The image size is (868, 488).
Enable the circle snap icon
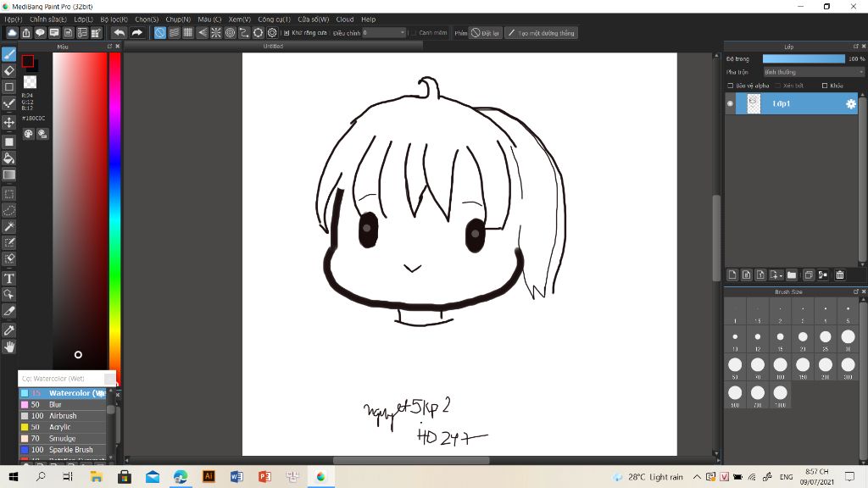pos(230,33)
